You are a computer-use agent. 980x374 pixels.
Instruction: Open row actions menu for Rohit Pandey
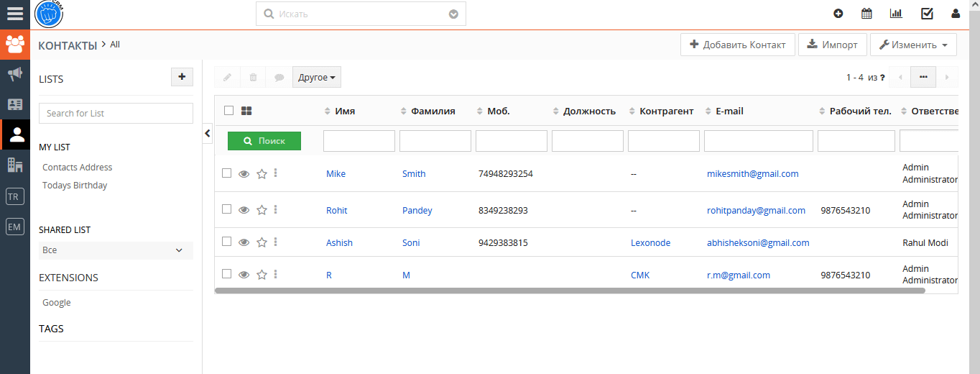tap(276, 209)
